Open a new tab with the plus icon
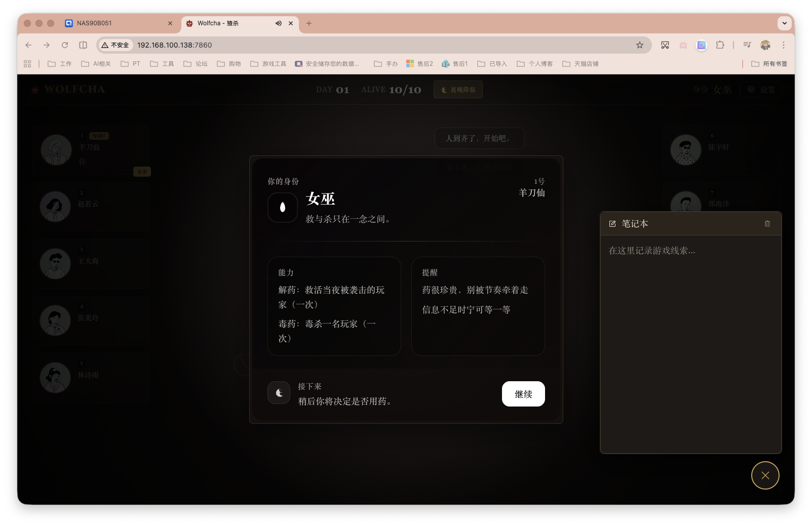Viewport: 812px width, 526px height. [309, 23]
